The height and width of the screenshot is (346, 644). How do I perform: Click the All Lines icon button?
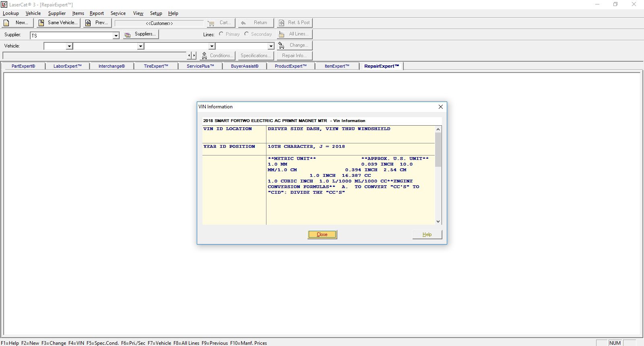(x=282, y=34)
